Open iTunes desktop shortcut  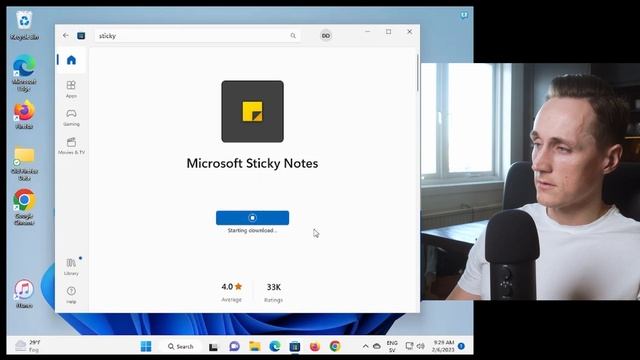tap(24, 293)
